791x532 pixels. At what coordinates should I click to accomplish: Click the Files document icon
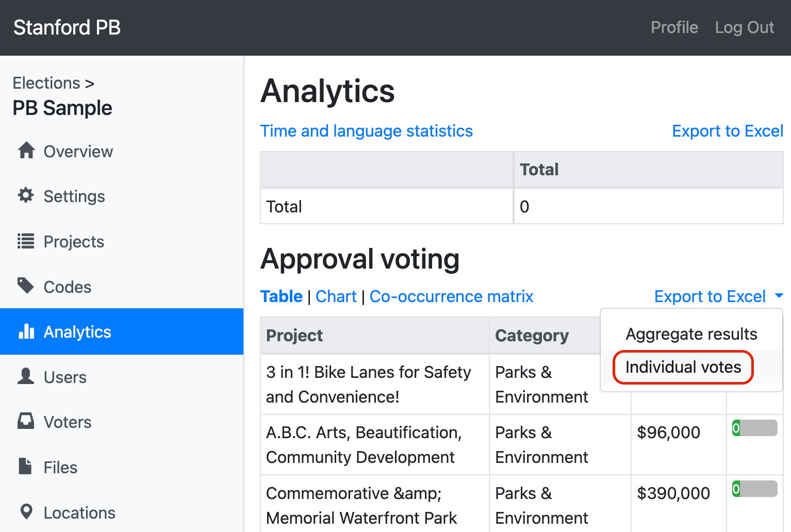pos(25,467)
